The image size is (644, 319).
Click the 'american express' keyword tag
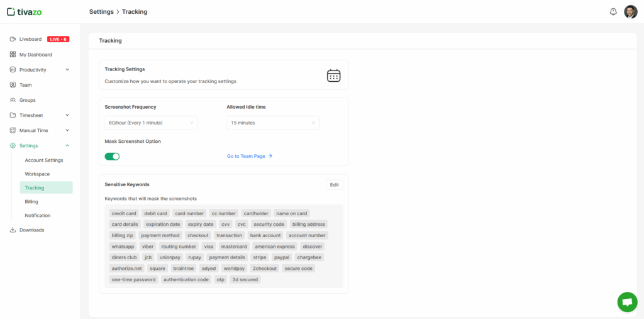[275, 247]
